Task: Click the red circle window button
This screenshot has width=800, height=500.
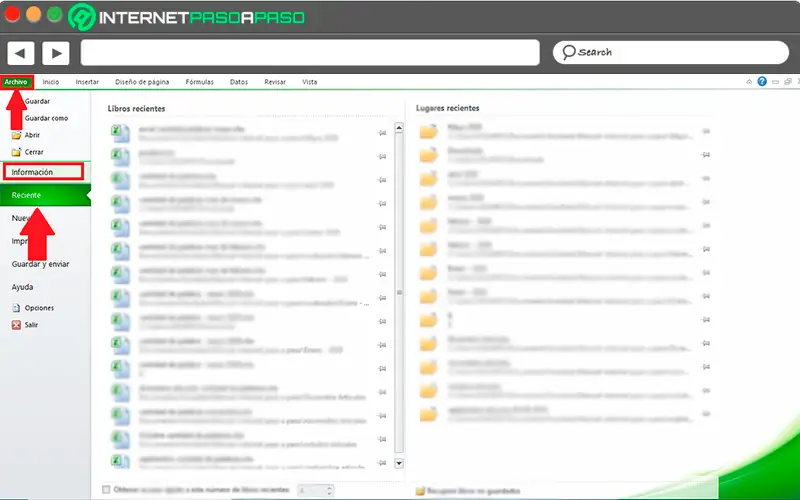Action: pos(12,14)
